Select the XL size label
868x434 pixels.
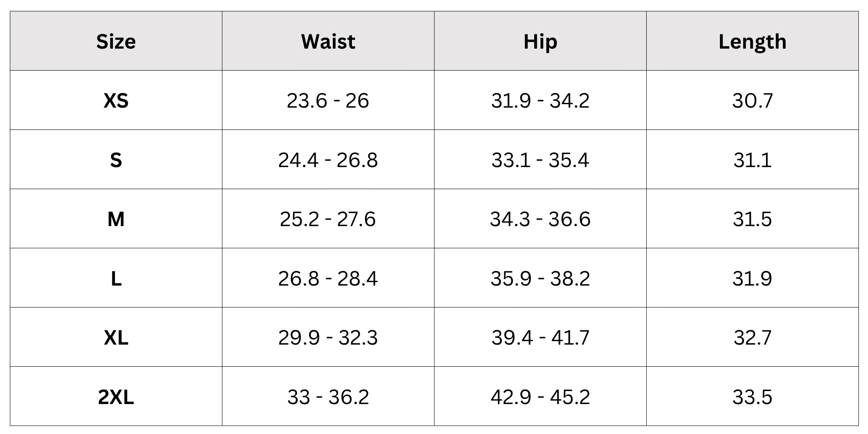116,338
